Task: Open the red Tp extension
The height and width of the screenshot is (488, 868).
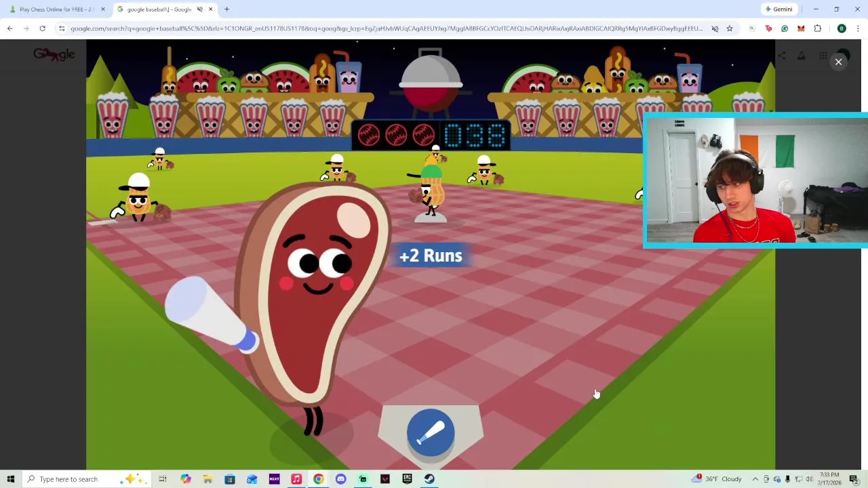Action: coord(768,28)
